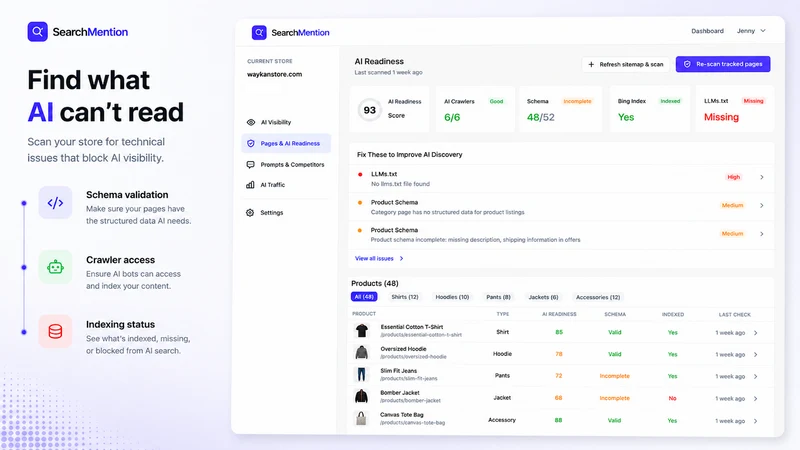Filter products by Hoodies (10)
This screenshot has width=800, height=450.
click(x=452, y=297)
